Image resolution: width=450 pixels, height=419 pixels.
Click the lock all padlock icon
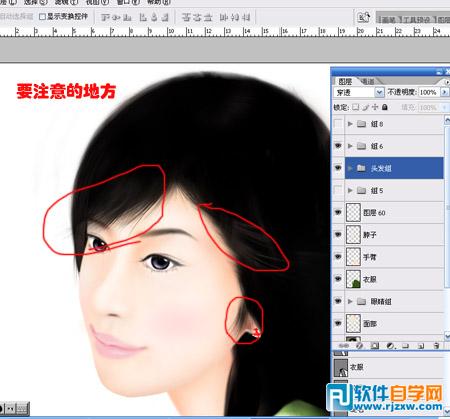(385, 107)
